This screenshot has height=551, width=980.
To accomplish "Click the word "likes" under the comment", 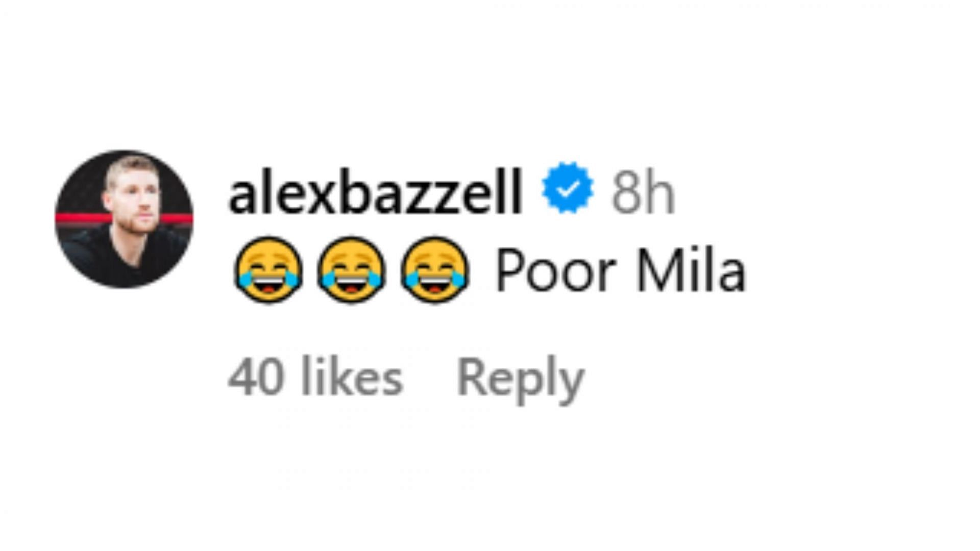I will click(352, 378).
